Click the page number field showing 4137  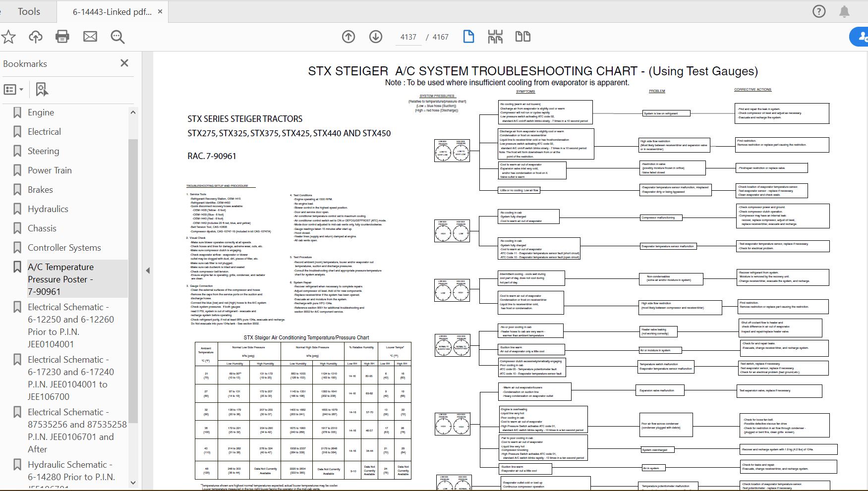pos(408,37)
